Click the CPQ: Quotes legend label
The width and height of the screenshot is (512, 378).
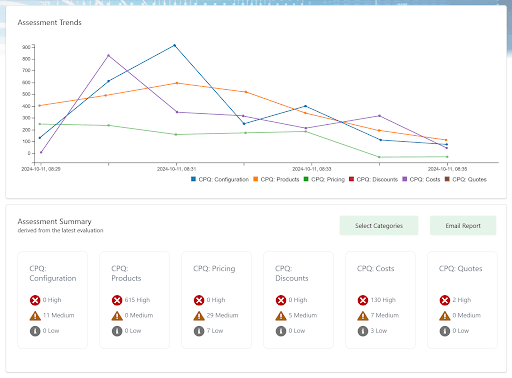pos(469,179)
